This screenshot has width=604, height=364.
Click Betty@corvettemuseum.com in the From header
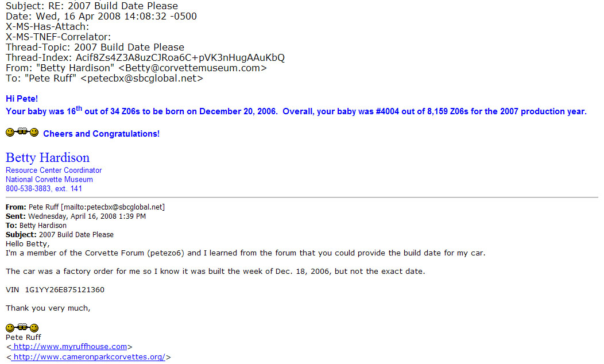pyautogui.click(x=192, y=68)
